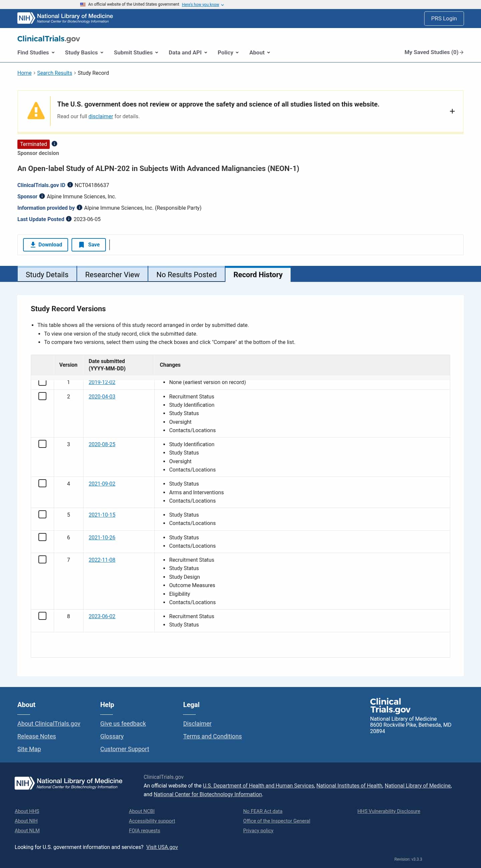Open the About dropdown menu
This screenshot has height=868, width=481.
tap(260, 52)
